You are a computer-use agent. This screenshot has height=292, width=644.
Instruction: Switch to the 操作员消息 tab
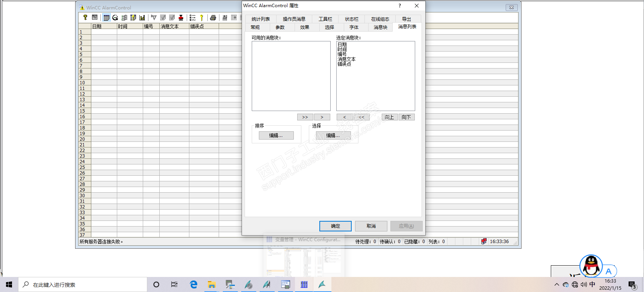coord(294,19)
